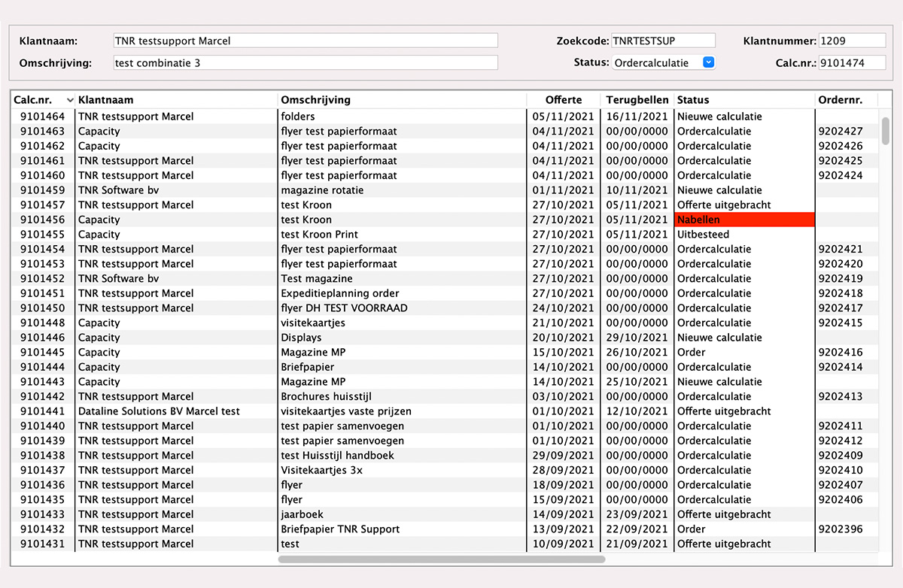Click the vertical scrollbar thumb

886,130
